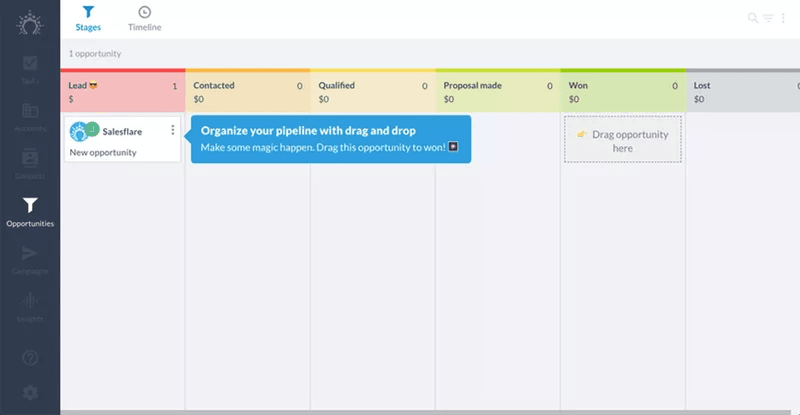This screenshot has width=800, height=415.
Task: Switch to the Stages tab
Action: (88, 19)
